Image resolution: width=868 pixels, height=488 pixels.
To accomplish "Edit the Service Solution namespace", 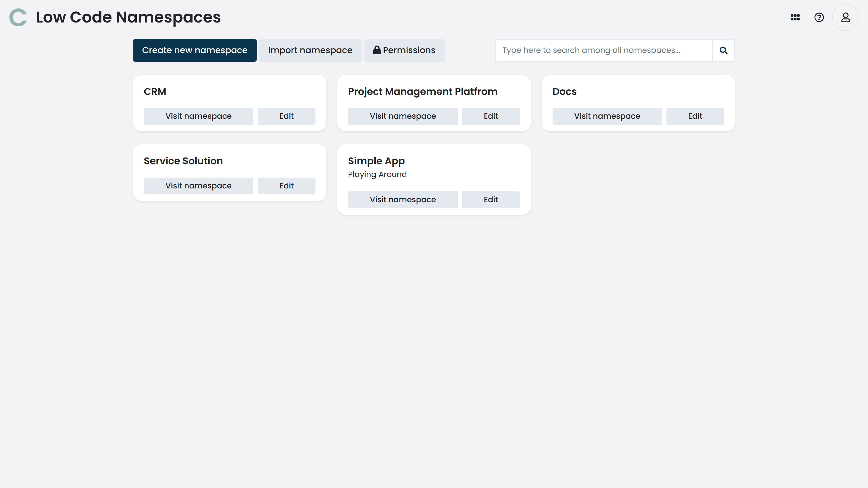I will pyautogui.click(x=286, y=185).
